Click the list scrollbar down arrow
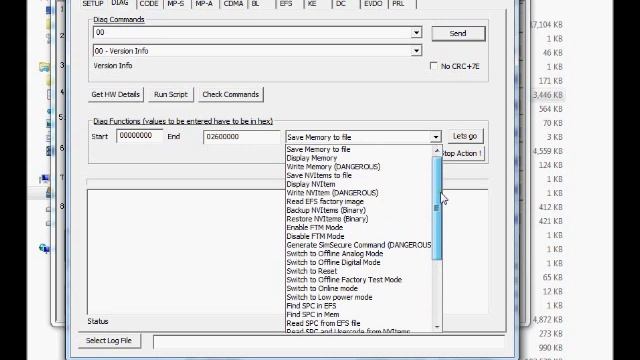This screenshot has height=360, width=640. [x=437, y=327]
